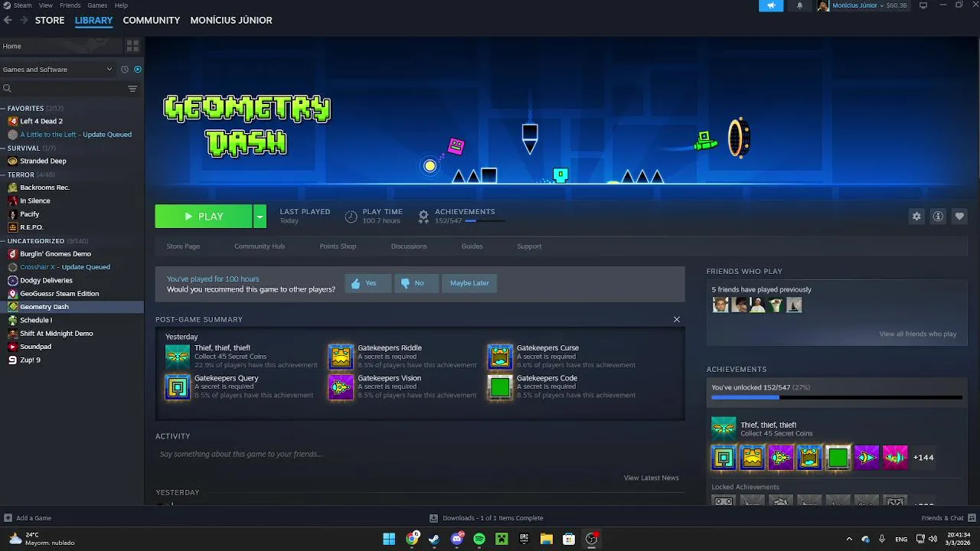Collapse the Terror category
Image resolution: width=980 pixels, height=551 pixels.
3,174
